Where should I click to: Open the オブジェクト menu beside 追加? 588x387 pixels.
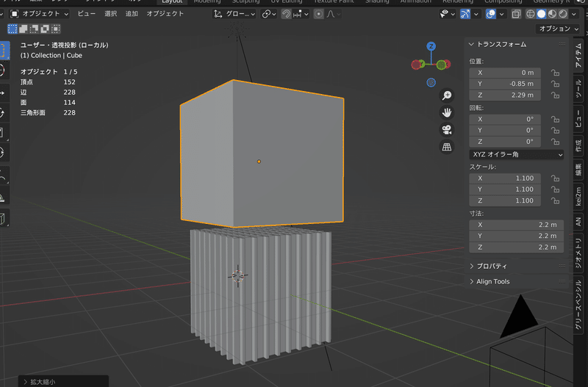165,14
